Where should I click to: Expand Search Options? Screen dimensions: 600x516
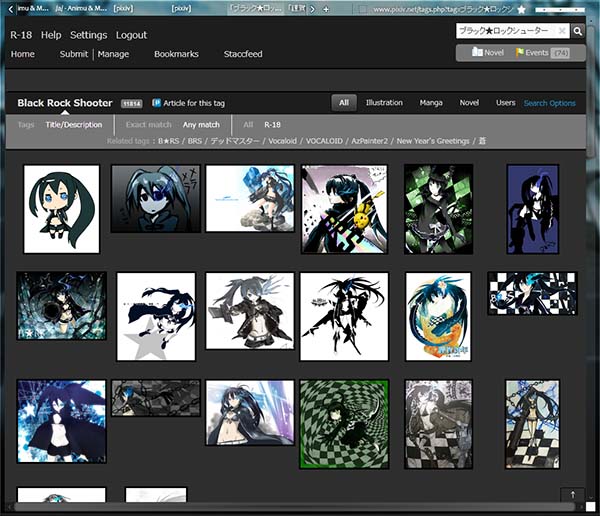(x=549, y=103)
